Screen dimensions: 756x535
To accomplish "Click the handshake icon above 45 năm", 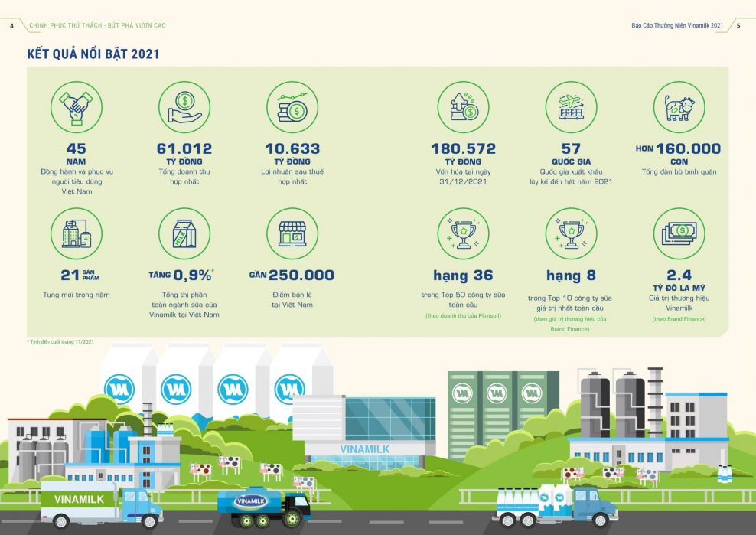I will pos(76,107).
